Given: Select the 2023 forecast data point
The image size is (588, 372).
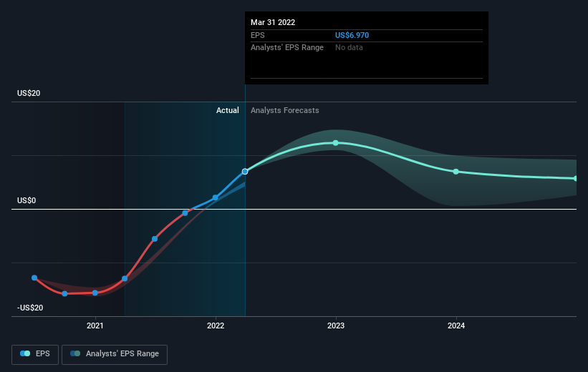Looking at the screenshot, I should pos(336,143).
